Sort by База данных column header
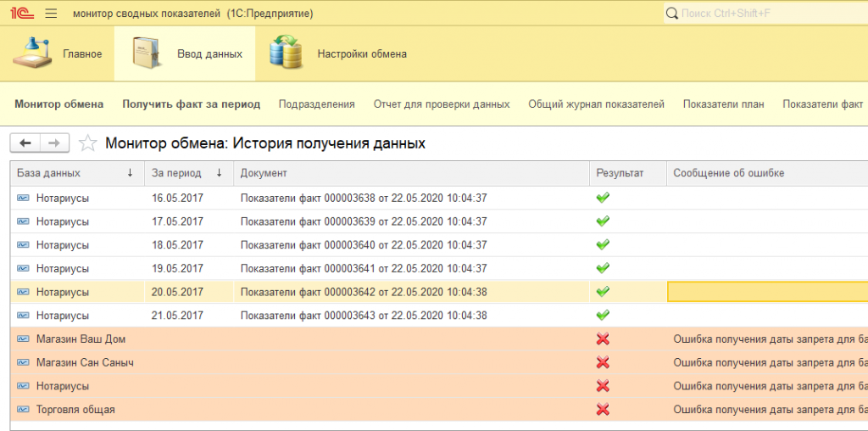868x431 pixels. coord(77,173)
